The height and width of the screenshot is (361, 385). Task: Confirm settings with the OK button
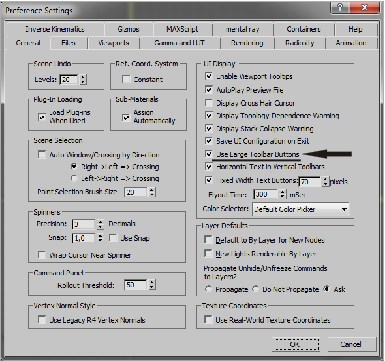pos(296,344)
